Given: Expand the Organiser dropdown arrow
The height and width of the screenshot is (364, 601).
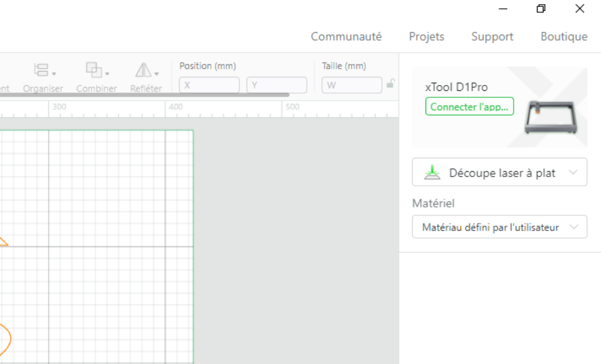Looking at the screenshot, I should pos(54,73).
